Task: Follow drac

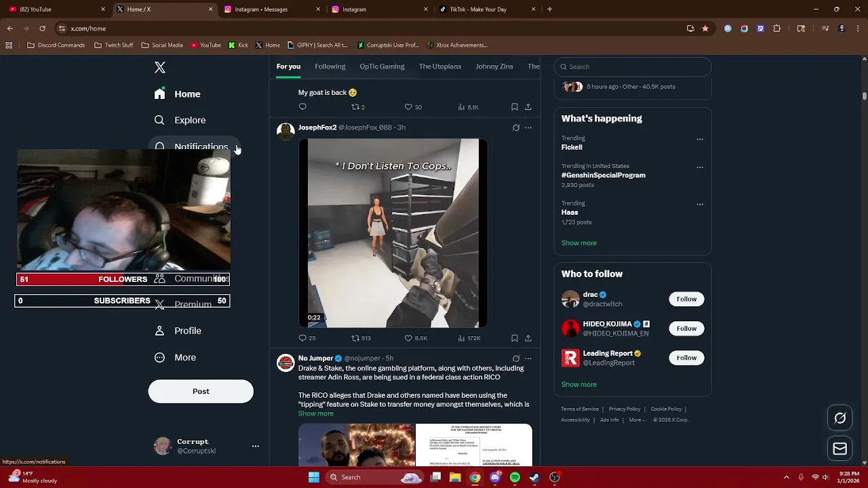Action: tap(686, 299)
